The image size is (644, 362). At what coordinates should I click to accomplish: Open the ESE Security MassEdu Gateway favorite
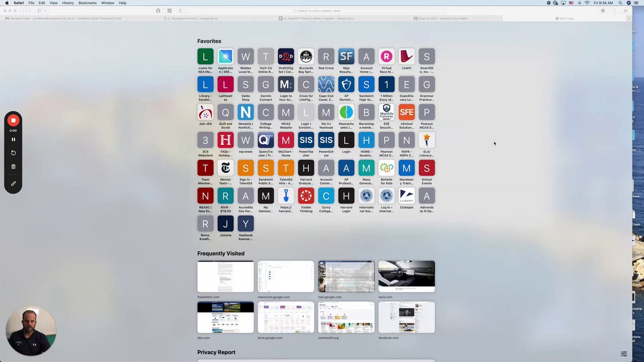(x=386, y=113)
